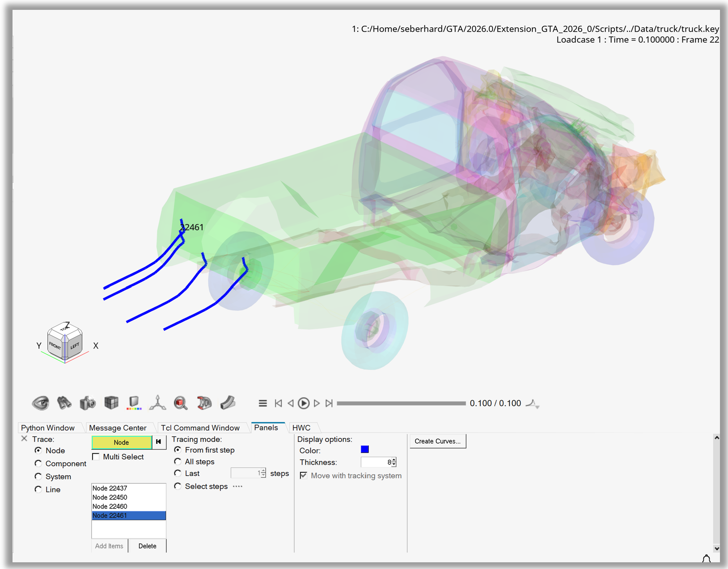The height and width of the screenshot is (569, 728).
Task: Open the Message Center tab
Action: 117,428
